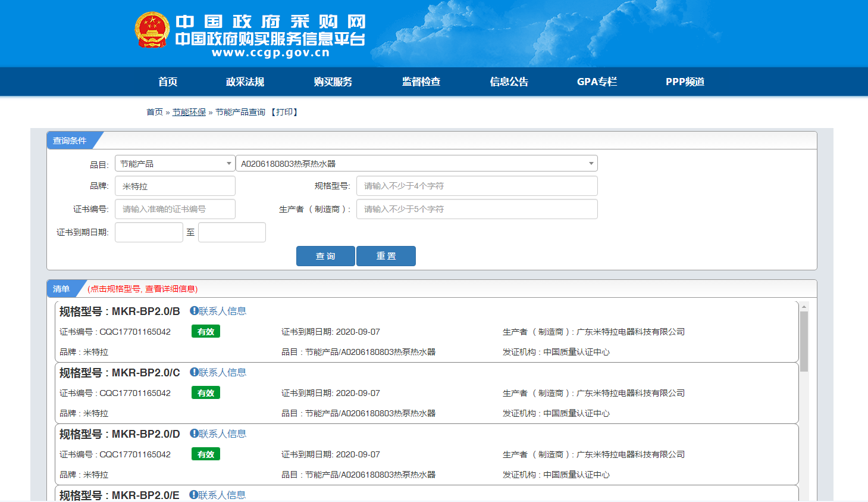The image size is (868, 502).
Task: Click the 重置 reset button
Action: point(386,256)
